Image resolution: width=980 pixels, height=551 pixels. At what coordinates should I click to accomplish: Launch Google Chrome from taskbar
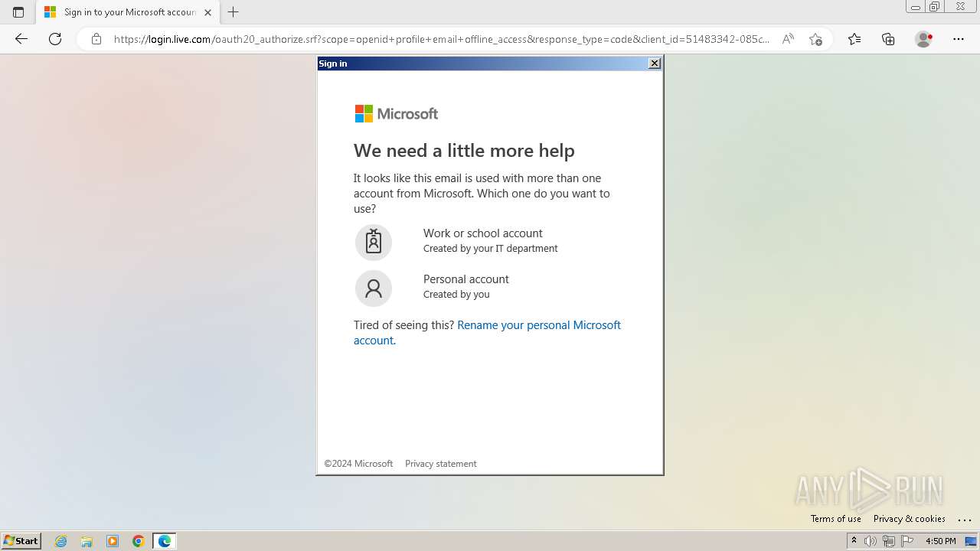(x=139, y=541)
